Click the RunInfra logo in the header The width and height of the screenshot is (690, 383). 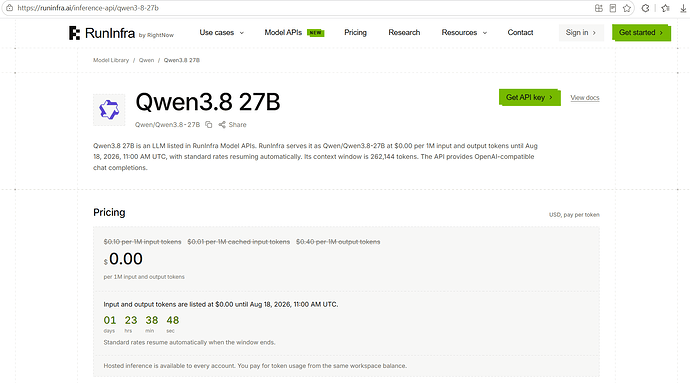click(102, 33)
